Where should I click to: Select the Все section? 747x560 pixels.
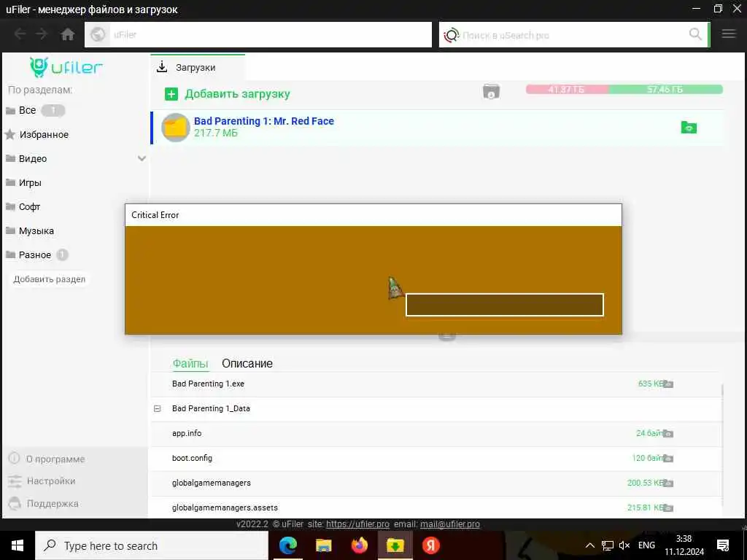coord(27,111)
